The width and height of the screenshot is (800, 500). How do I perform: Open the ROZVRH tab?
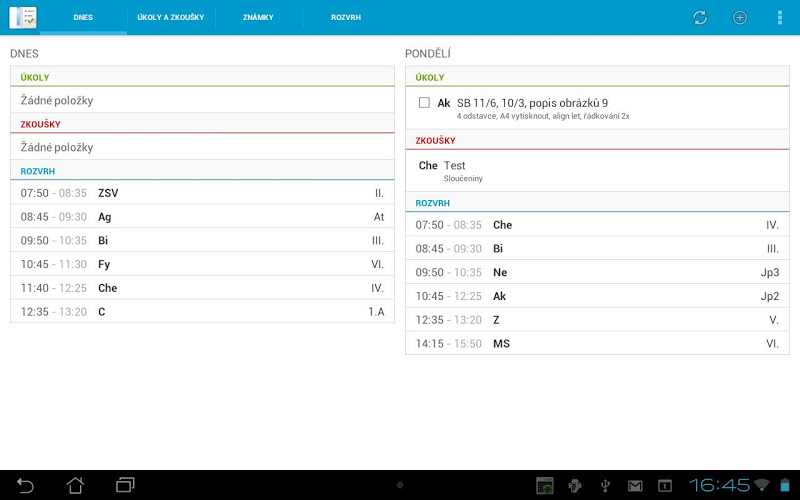pyautogui.click(x=346, y=17)
